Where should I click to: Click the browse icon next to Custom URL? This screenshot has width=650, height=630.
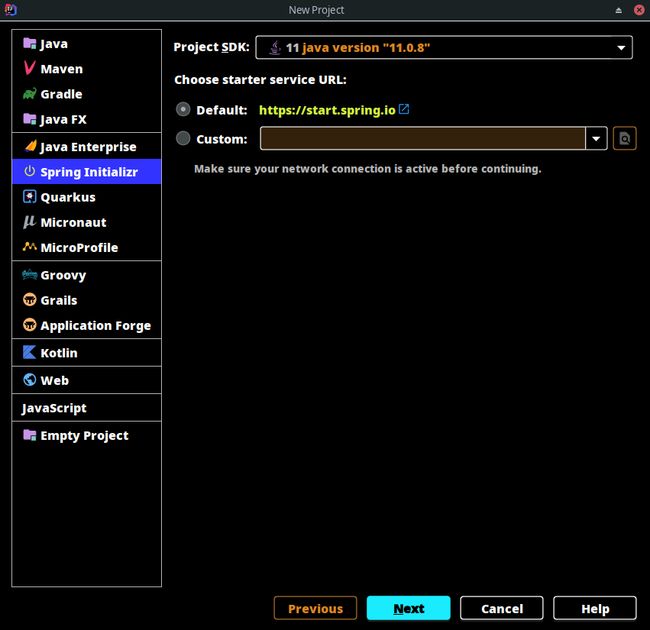(x=624, y=138)
